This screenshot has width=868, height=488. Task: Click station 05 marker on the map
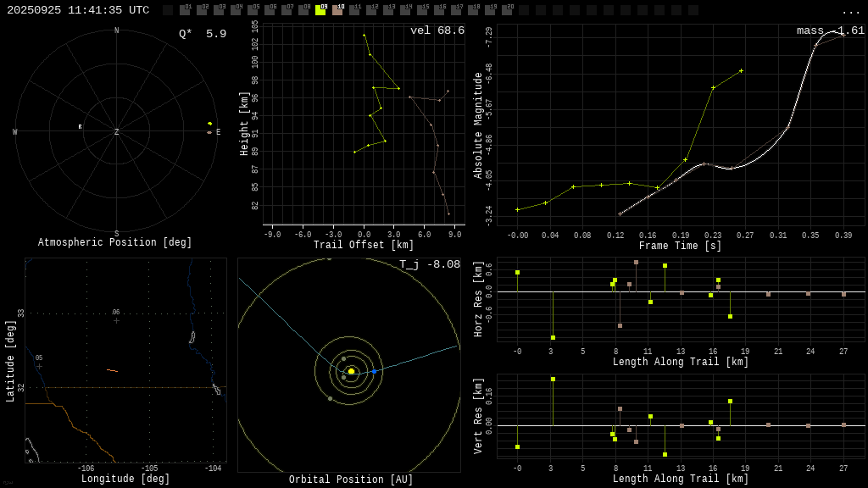click(x=39, y=366)
